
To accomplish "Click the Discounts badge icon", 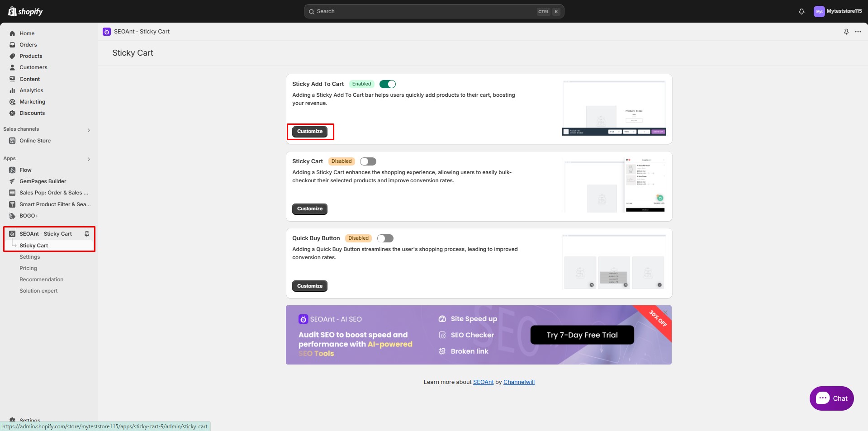I will coord(12,113).
